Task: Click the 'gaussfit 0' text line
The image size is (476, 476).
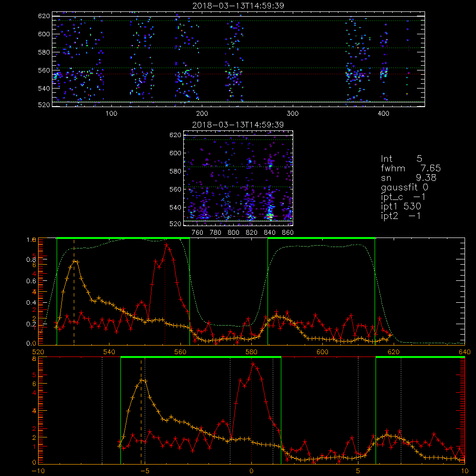Action: pos(404,187)
